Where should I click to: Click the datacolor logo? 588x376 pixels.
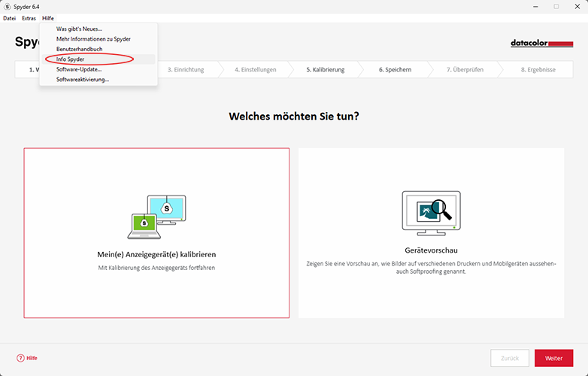[541, 44]
